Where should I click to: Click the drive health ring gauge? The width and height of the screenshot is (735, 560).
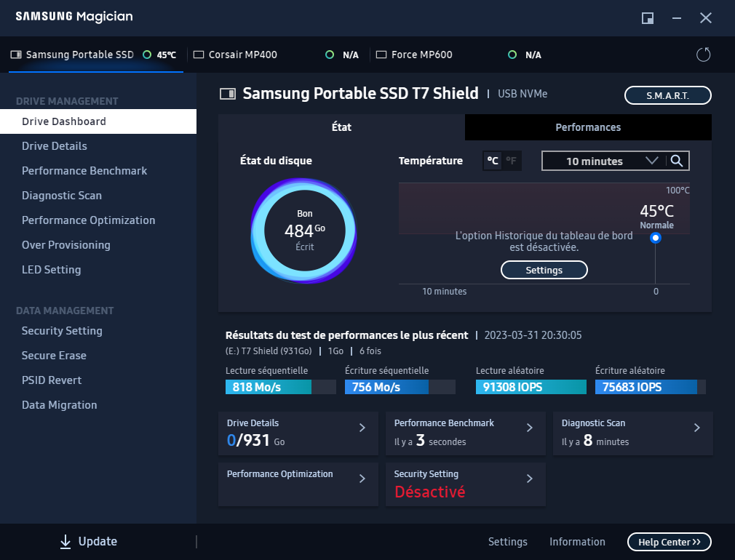tap(304, 231)
